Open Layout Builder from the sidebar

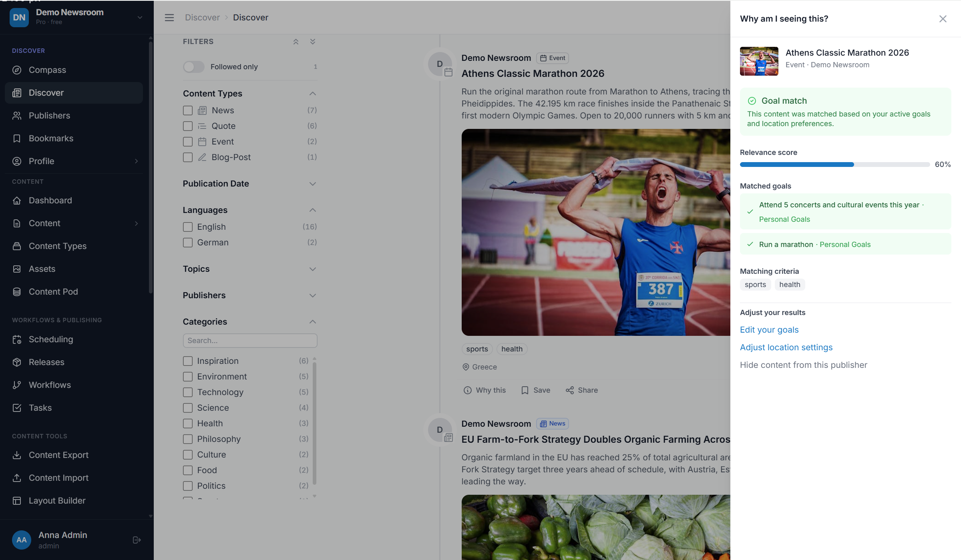(x=74, y=501)
